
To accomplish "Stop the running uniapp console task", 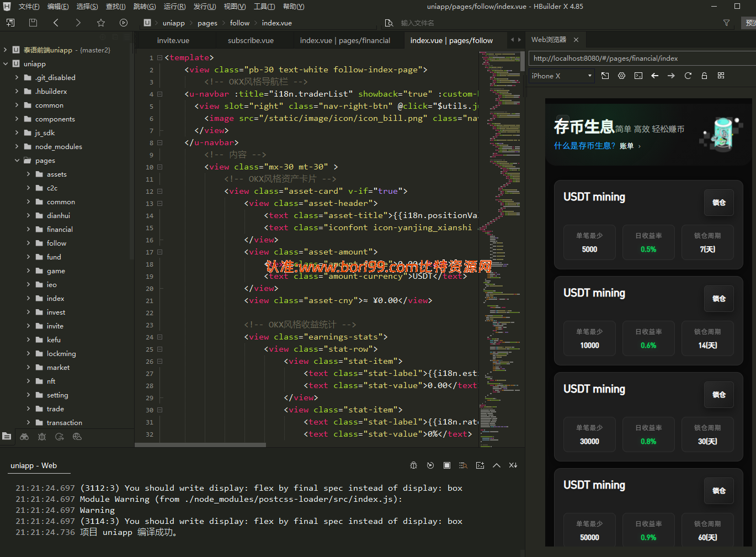I will point(447,465).
